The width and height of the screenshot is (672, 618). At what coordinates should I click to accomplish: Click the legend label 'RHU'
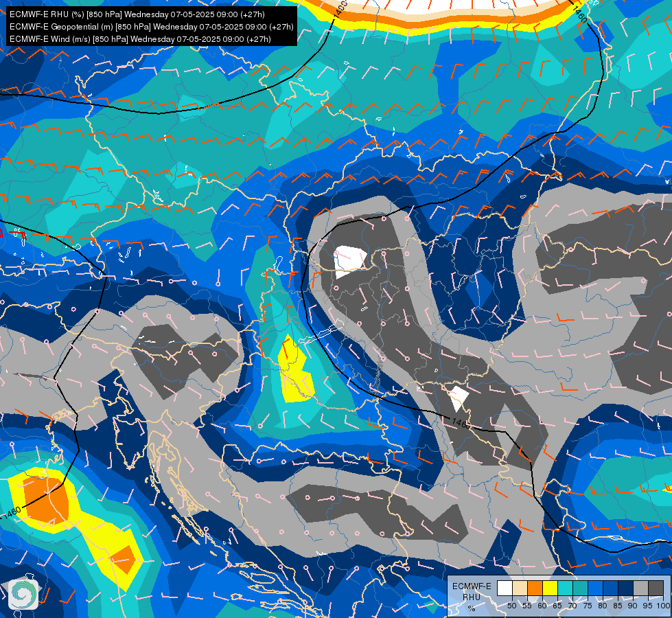pos(472,597)
